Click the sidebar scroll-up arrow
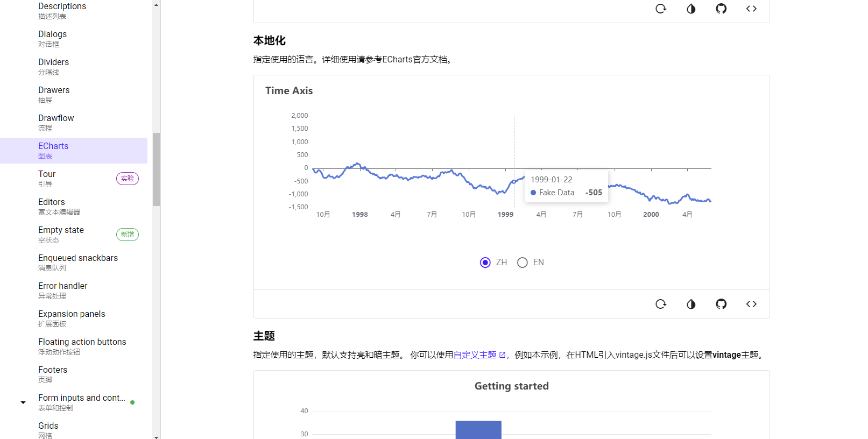This screenshot has height=439, width=868. point(156,4)
